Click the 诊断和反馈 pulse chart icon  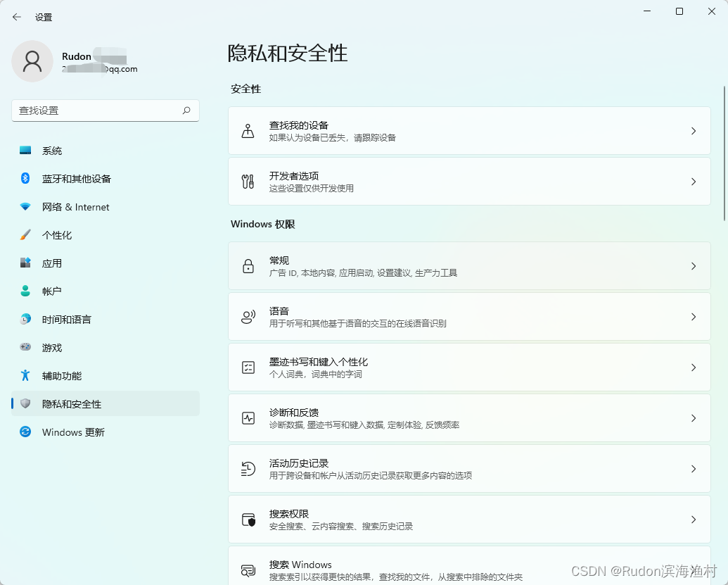click(x=248, y=418)
